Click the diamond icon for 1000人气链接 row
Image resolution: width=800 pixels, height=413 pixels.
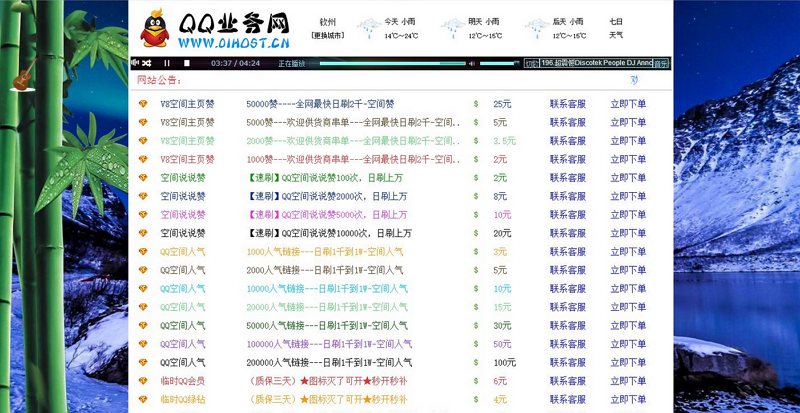(x=143, y=251)
